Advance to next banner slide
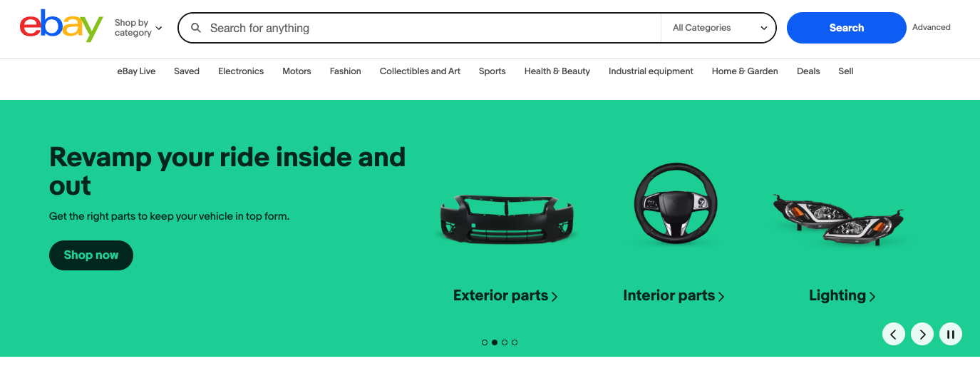980x366 pixels. [x=922, y=334]
